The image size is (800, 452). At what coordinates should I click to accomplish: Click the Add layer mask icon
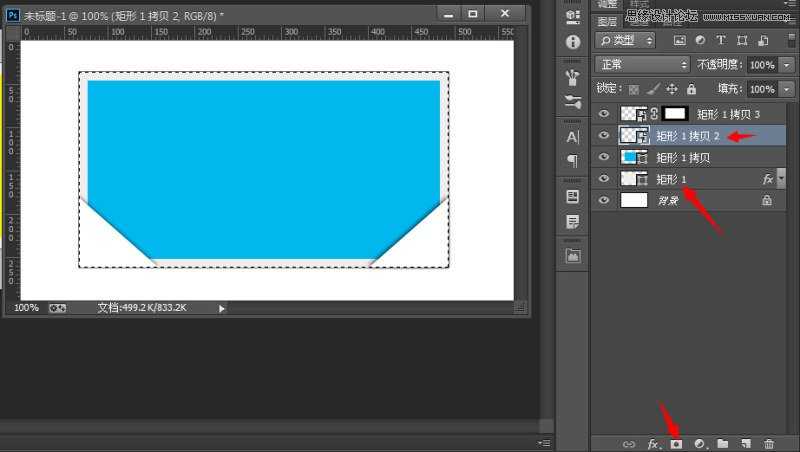677,443
